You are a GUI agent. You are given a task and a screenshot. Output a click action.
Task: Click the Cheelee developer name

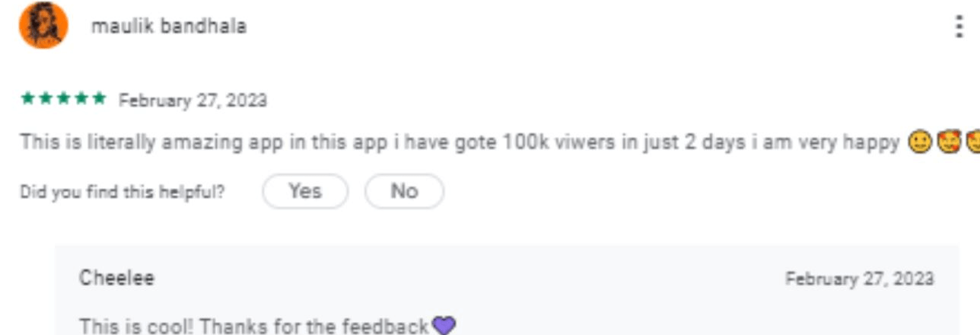(116, 278)
